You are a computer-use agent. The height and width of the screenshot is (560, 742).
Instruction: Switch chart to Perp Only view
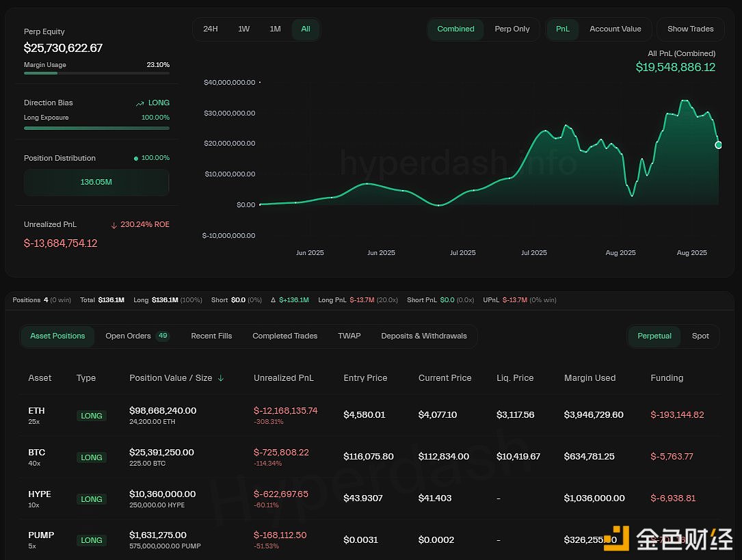[x=512, y=29]
